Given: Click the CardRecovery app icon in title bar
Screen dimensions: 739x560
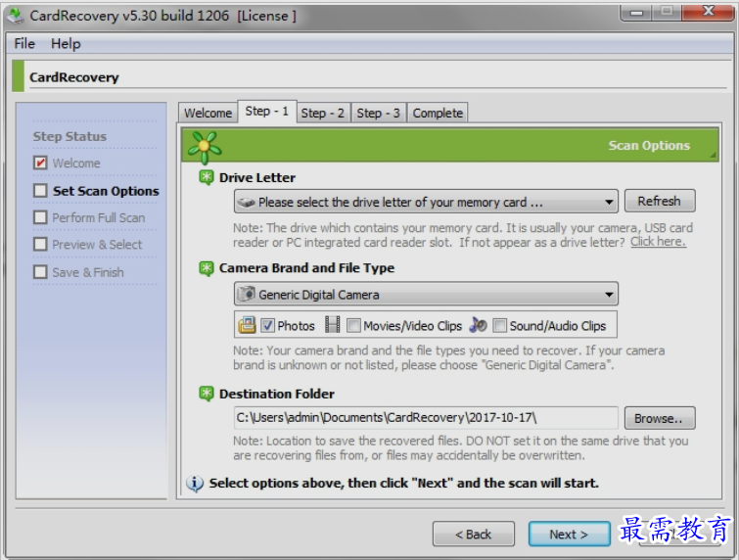Looking at the screenshot, I should pyautogui.click(x=16, y=16).
